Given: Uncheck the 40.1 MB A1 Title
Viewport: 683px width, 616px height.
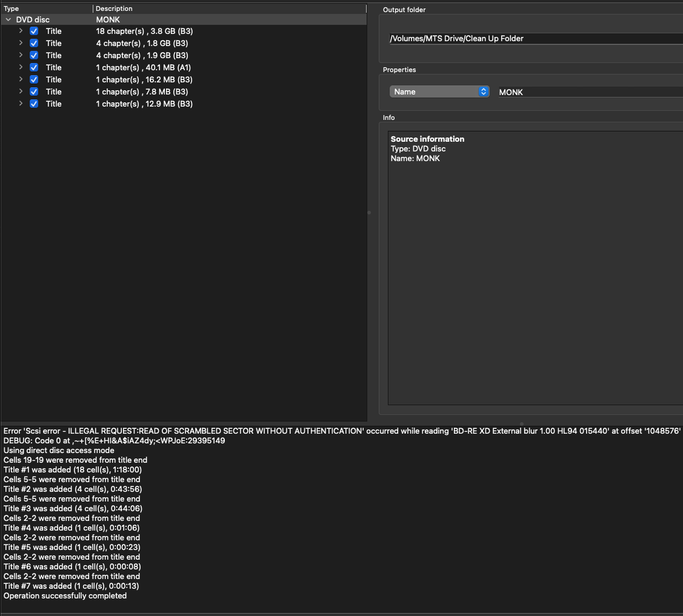Looking at the screenshot, I should pyautogui.click(x=34, y=67).
